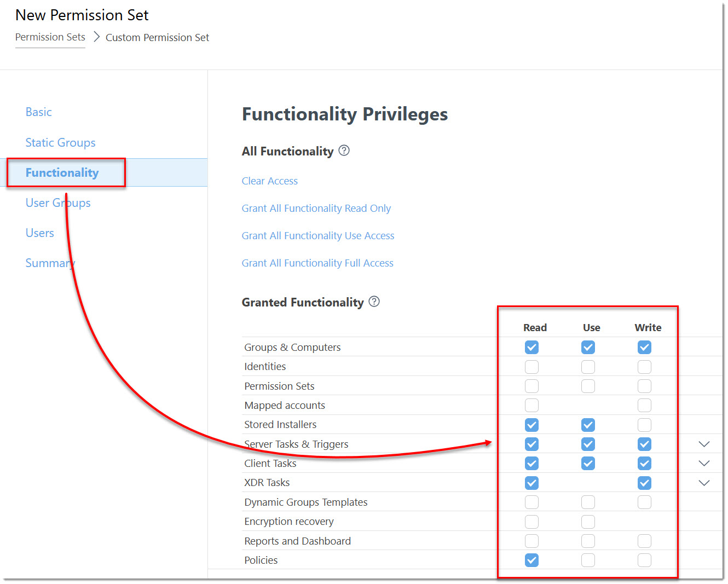Viewport: 728px width, 584px height.
Task: Enable Write for Stored Installers
Action: [644, 425]
